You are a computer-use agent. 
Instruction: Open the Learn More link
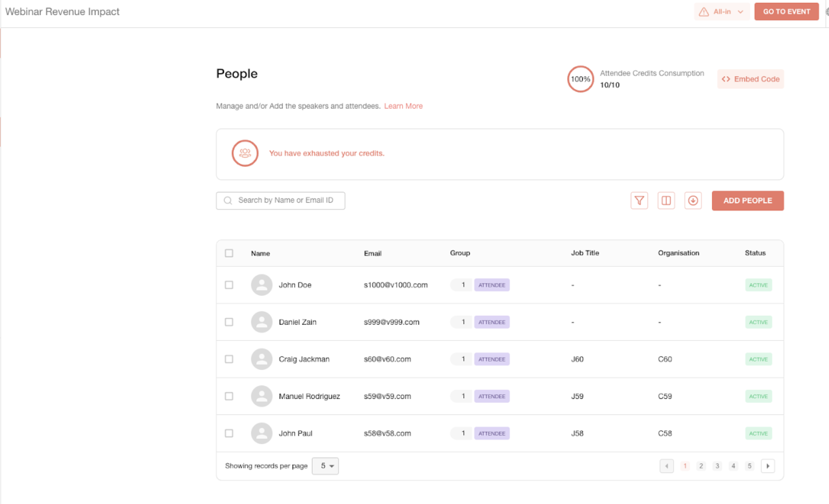pos(404,106)
